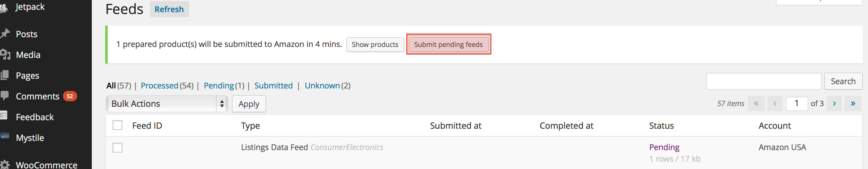This screenshot has width=868, height=169.
Task: Open the Bulk Actions dropdown
Action: pyautogui.click(x=167, y=104)
